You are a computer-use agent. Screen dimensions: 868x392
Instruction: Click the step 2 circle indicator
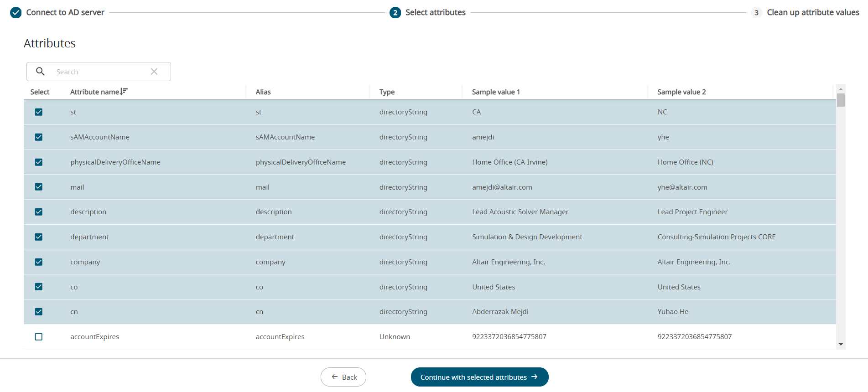click(x=395, y=12)
